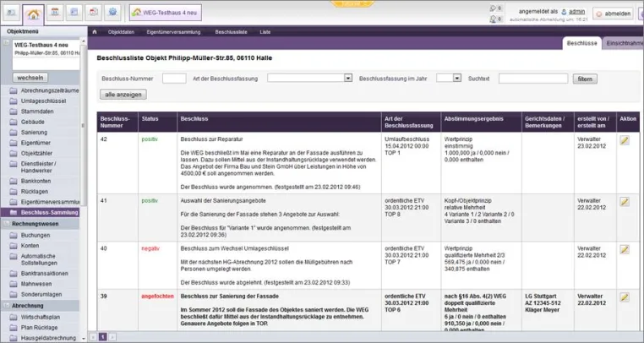Open Liste menu in navigation bar
The height and width of the screenshot is (343, 644).
(x=265, y=32)
